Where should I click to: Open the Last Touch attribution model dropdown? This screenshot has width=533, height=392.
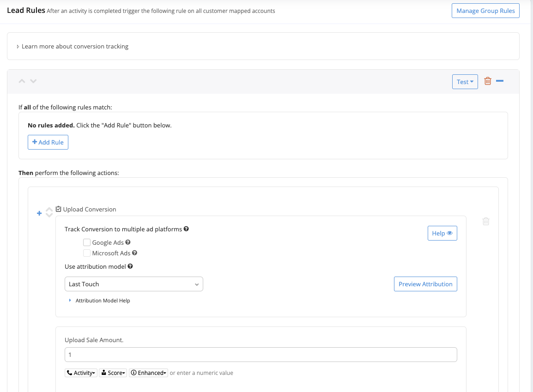[x=133, y=284]
